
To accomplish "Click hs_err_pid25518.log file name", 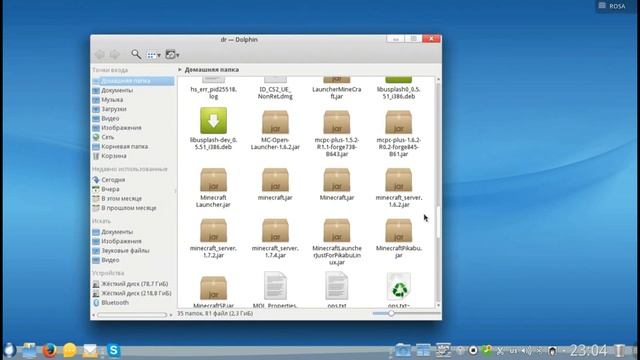I will [x=213, y=93].
